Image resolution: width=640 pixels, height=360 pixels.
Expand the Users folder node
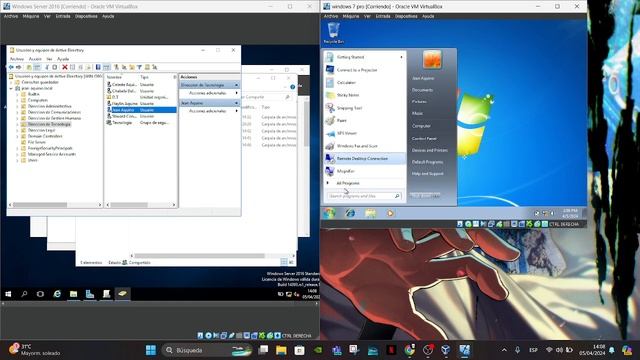pos(17,160)
